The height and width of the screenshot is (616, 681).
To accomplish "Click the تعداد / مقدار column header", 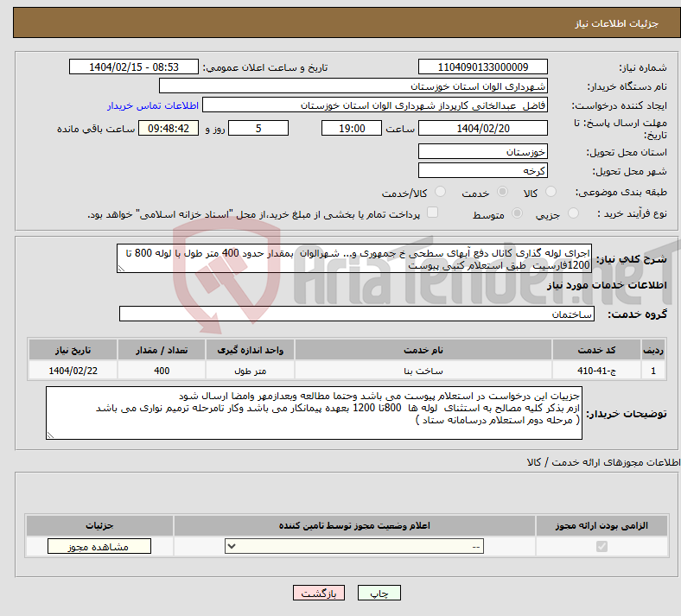I will pos(162,350).
